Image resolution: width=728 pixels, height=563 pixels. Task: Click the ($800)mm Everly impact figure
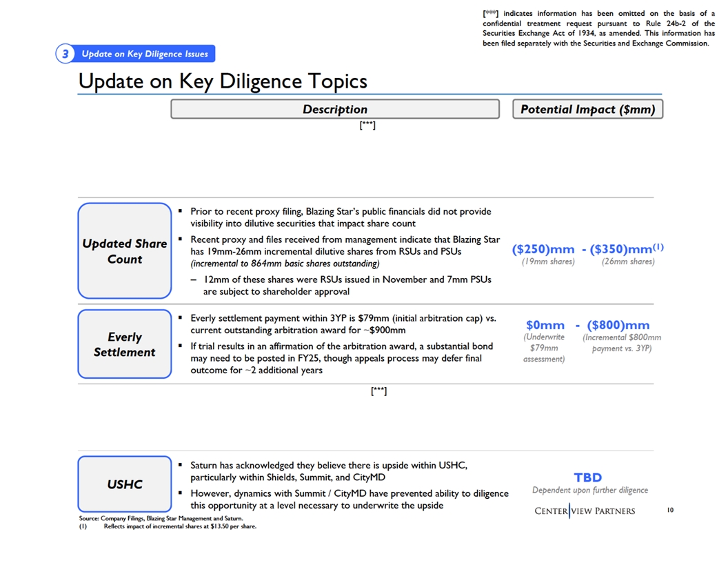click(x=618, y=325)
